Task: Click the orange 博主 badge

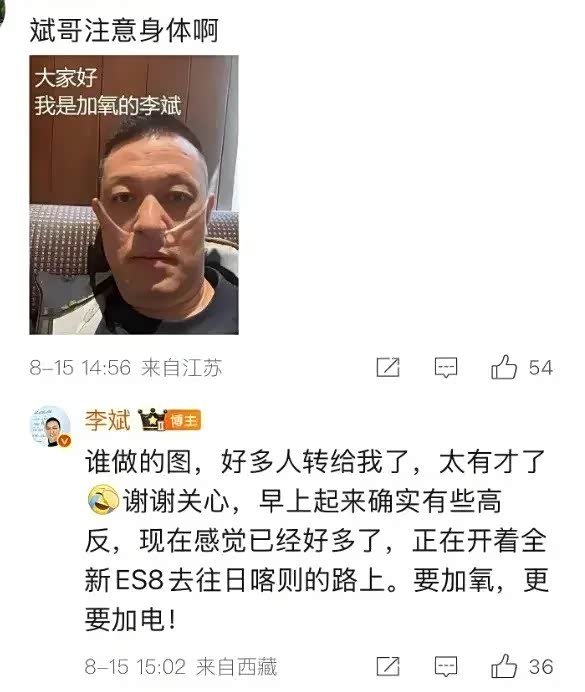Action: click(184, 420)
